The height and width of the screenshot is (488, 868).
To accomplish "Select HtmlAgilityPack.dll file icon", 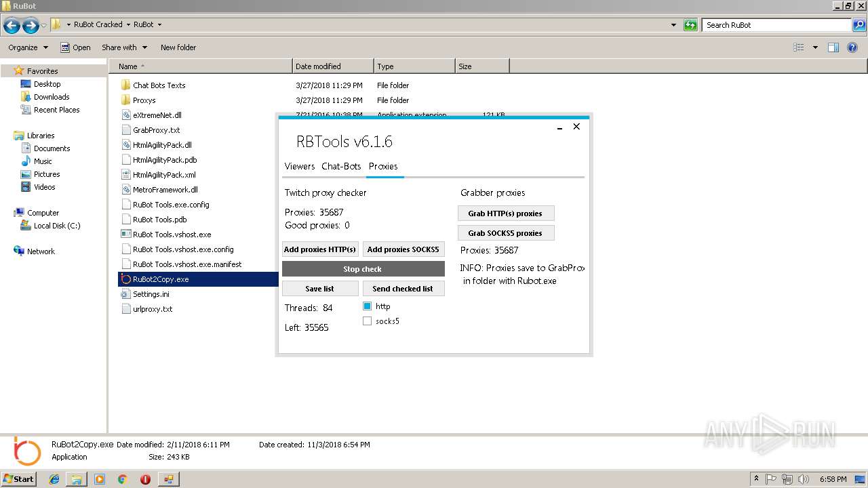I will (x=125, y=145).
